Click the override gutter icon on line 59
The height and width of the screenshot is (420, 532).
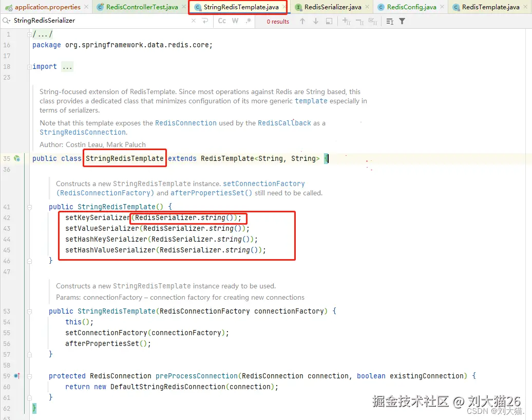click(x=17, y=376)
